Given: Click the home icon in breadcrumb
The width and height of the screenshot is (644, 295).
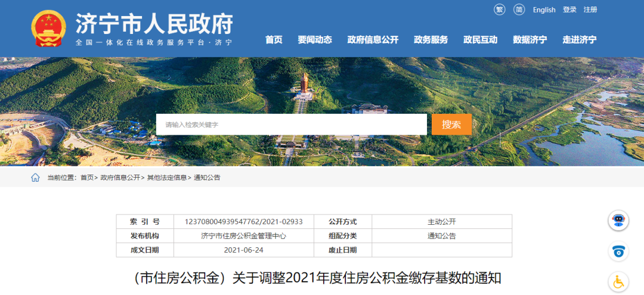Looking at the screenshot, I should point(35,178).
